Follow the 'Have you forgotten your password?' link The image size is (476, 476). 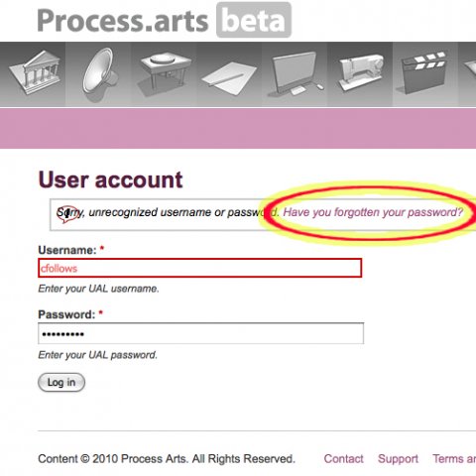pyautogui.click(x=373, y=212)
